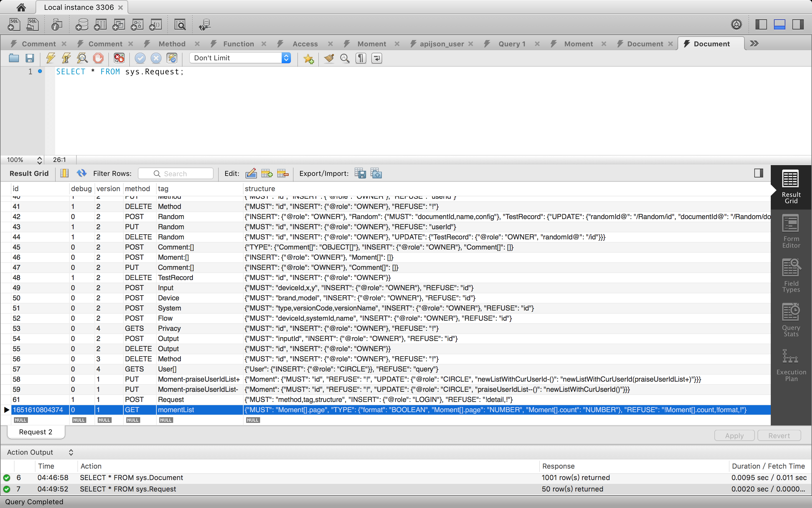Click the Revert button
The image size is (812, 508).
click(779, 435)
